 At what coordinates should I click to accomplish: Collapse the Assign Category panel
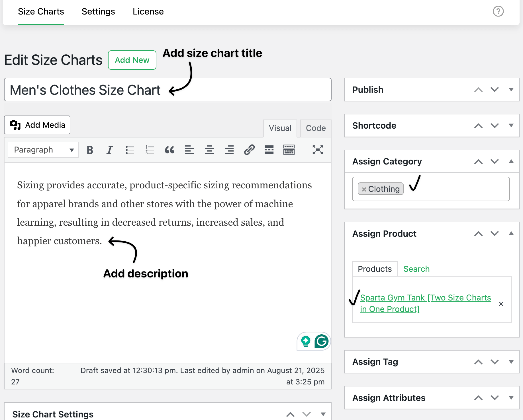click(x=511, y=161)
